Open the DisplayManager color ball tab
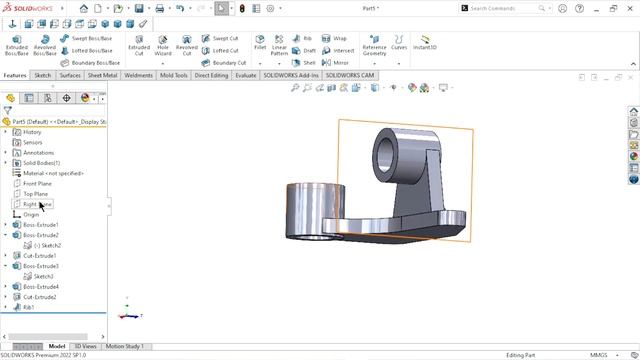This screenshot has width=640, height=360. click(x=85, y=98)
